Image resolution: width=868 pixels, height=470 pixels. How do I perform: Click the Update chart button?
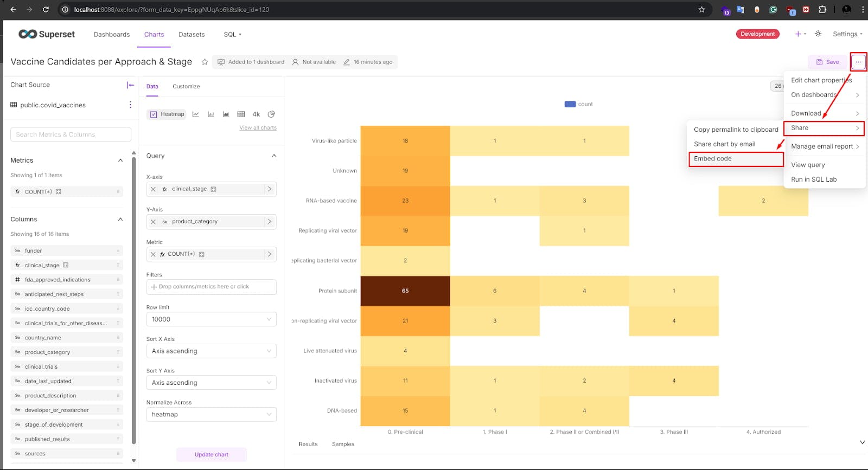coord(211,454)
